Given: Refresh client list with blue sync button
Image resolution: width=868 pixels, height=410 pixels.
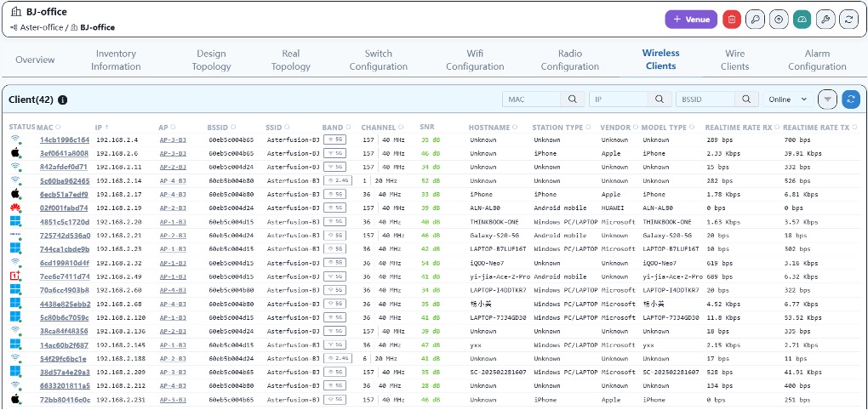Looking at the screenshot, I should [851, 99].
